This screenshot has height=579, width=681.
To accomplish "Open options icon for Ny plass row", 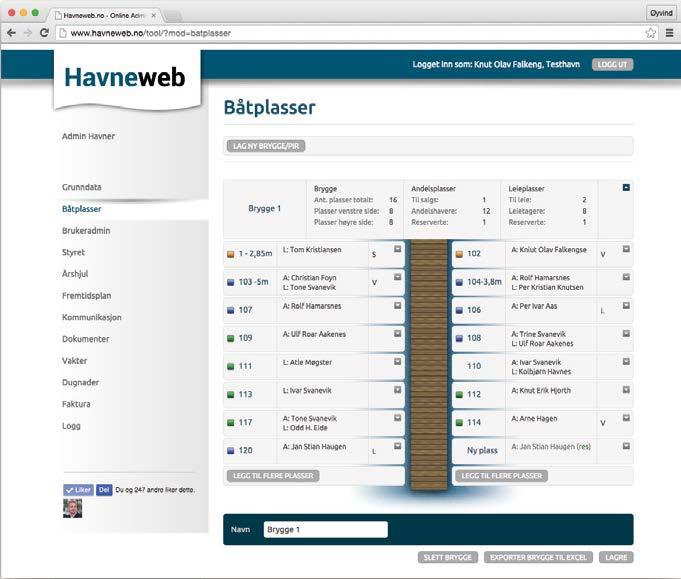I will click(x=626, y=446).
